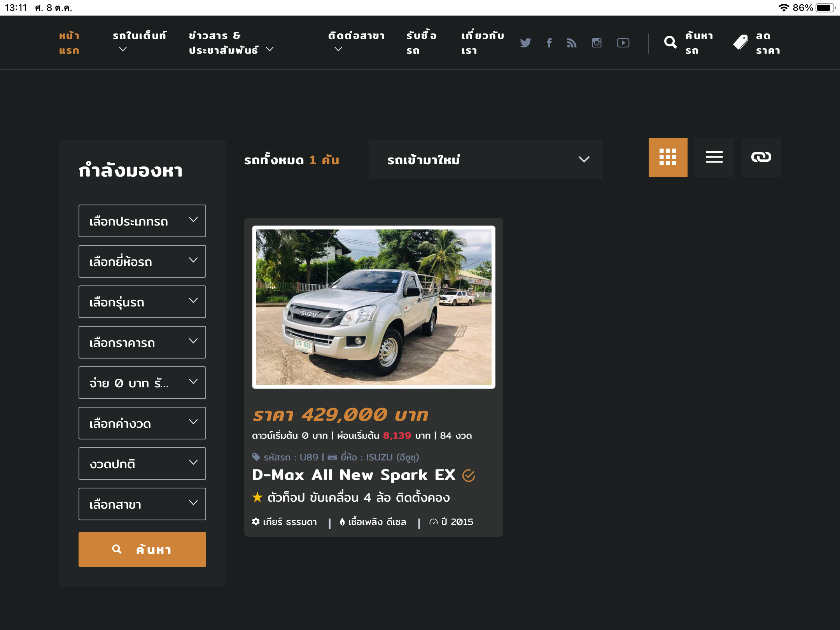Click the Instagram icon
840x630 pixels.
pos(597,43)
